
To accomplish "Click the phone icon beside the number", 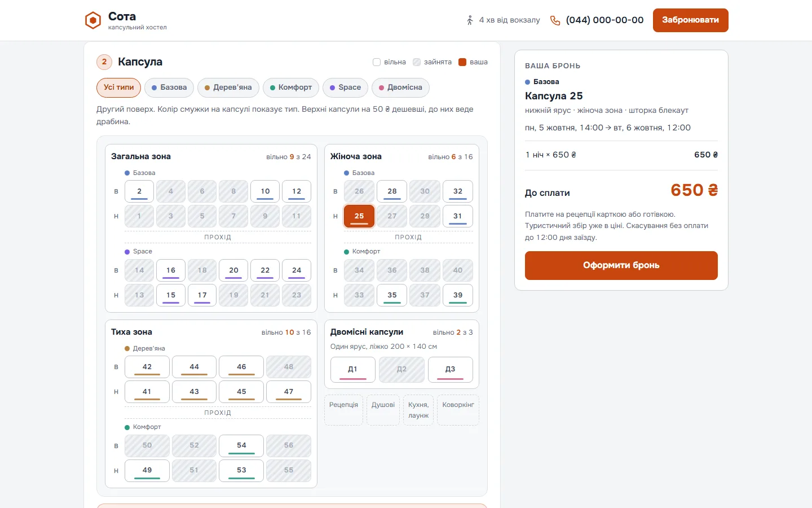I will click(x=555, y=20).
